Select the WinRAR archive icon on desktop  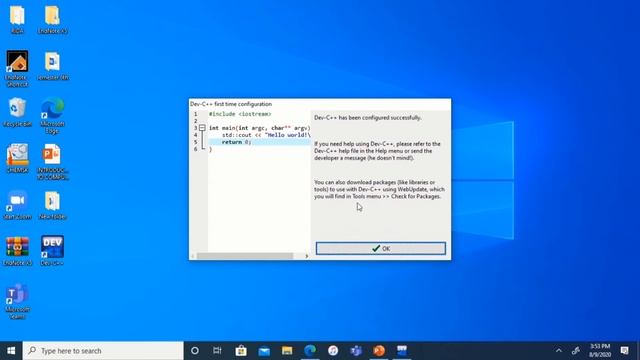(x=17, y=251)
